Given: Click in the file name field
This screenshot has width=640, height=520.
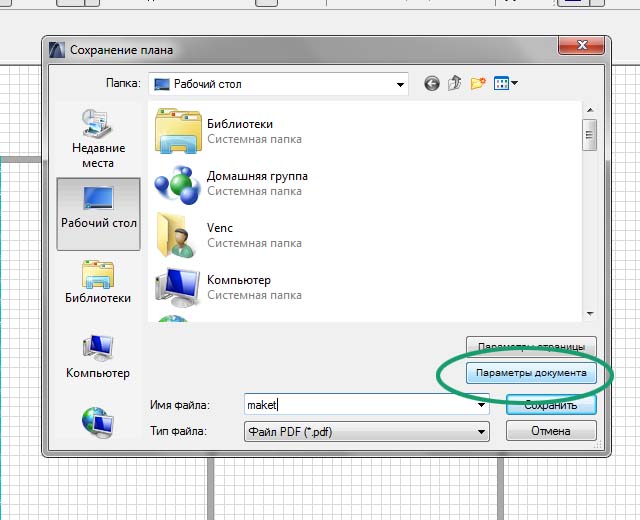Looking at the screenshot, I should pos(360,405).
